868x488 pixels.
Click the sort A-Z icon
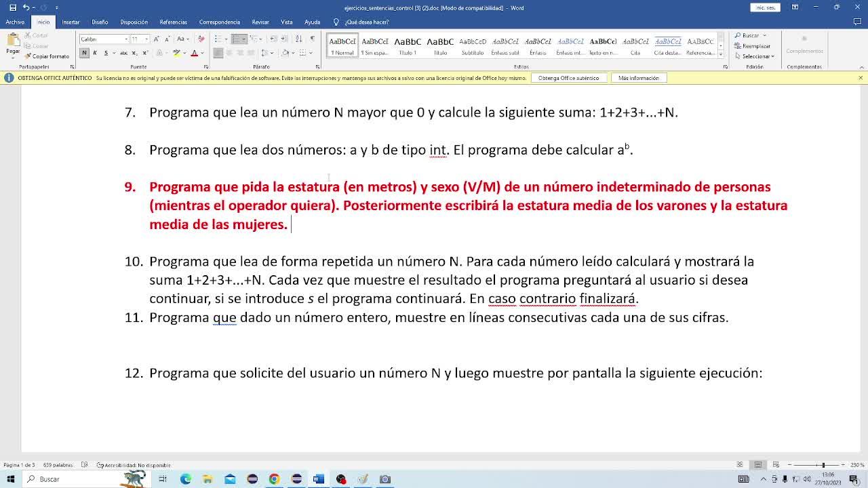pyautogui.click(x=299, y=39)
